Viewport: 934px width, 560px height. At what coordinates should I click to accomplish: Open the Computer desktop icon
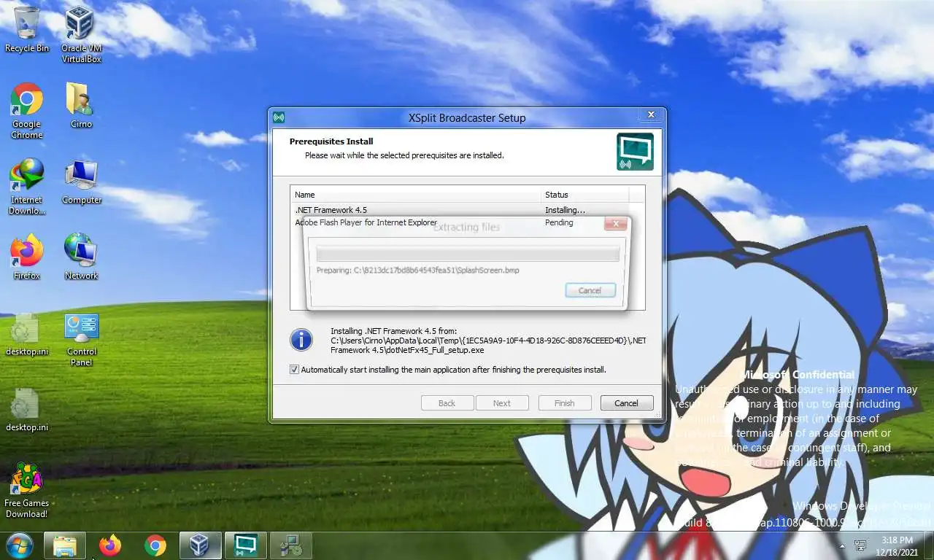[x=81, y=182]
